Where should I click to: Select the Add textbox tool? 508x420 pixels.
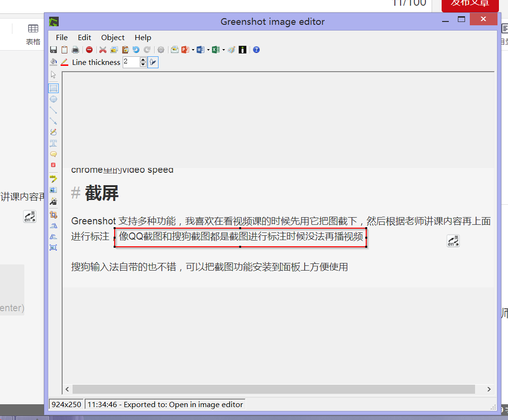(53, 143)
